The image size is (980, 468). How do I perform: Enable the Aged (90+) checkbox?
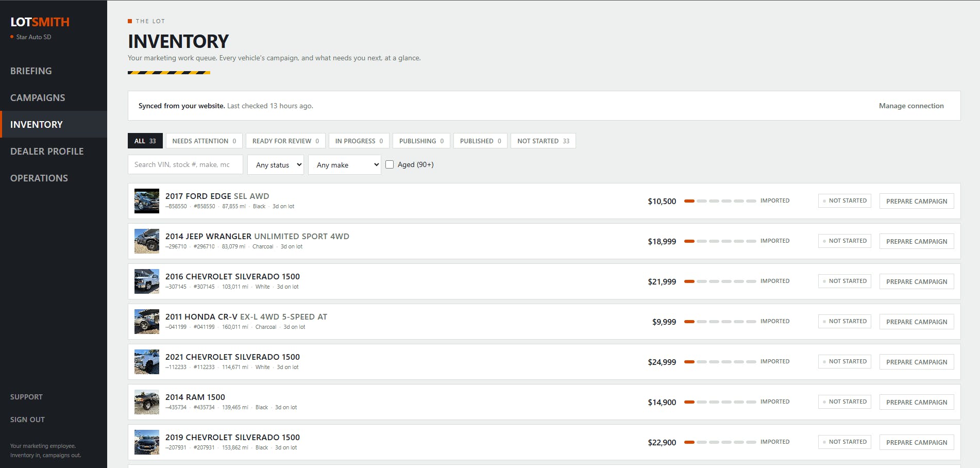point(390,164)
